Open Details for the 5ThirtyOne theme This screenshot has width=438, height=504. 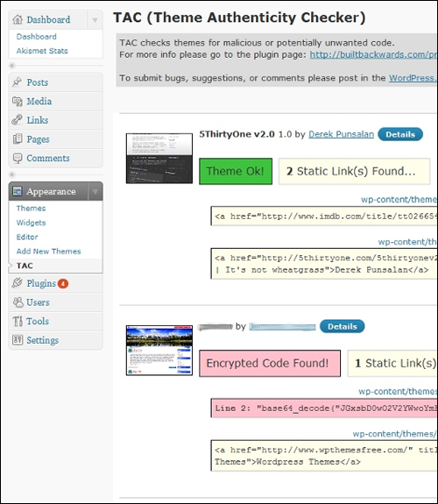tap(400, 134)
